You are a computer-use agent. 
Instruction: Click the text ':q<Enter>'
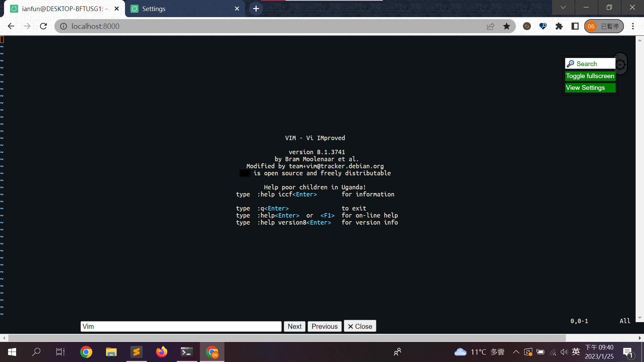click(x=273, y=208)
